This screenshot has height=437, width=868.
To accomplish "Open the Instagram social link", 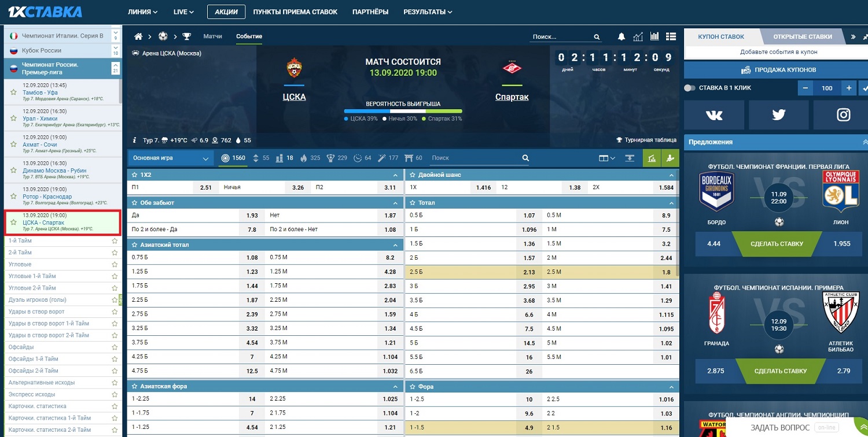I will coord(843,115).
